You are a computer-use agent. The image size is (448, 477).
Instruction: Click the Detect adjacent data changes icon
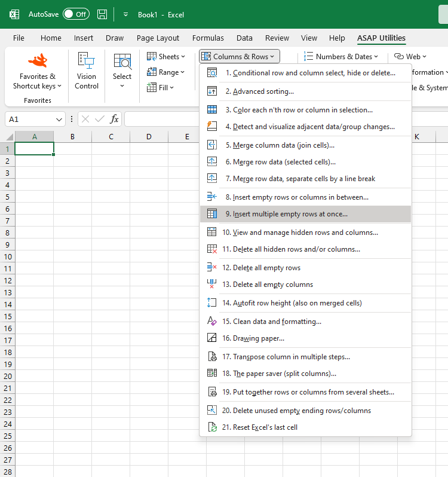(x=212, y=126)
